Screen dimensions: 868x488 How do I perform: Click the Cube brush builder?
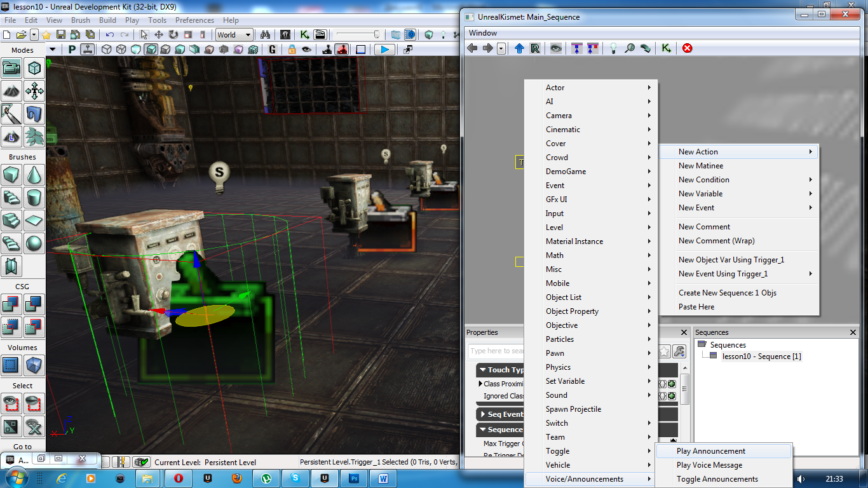pos(12,174)
